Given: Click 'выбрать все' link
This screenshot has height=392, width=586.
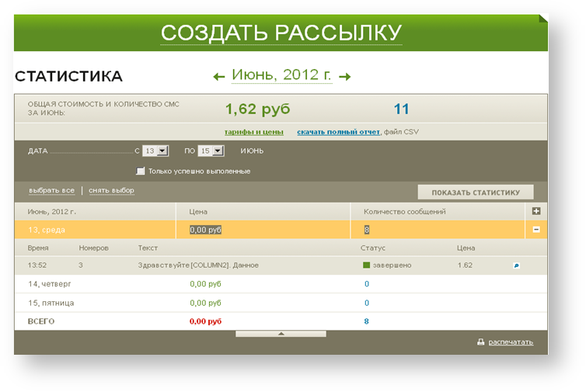Looking at the screenshot, I should click(51, 190).
